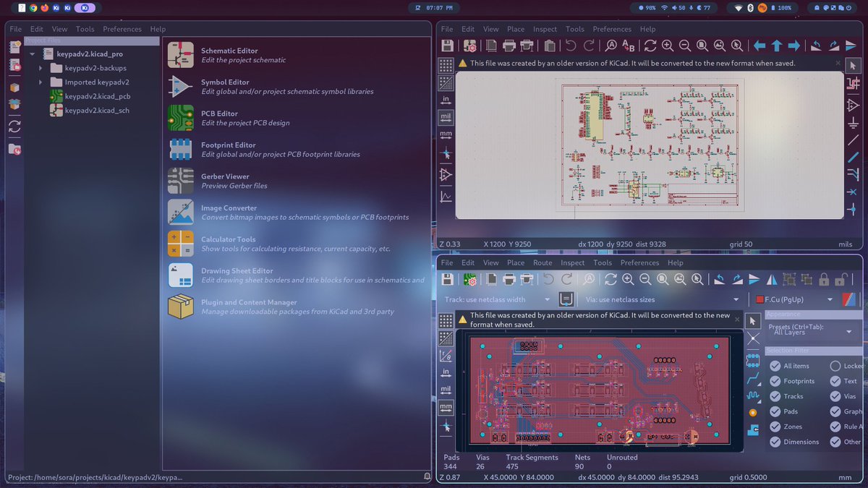Switch PCB editor units to millimeters

(446, 408)
